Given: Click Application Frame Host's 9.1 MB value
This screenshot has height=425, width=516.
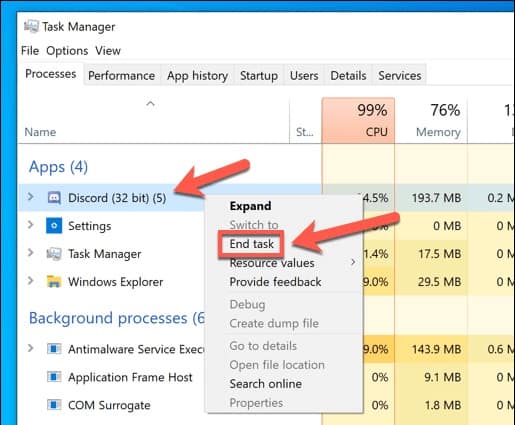Looking at the screenshot, I should [x=443, y=377].
